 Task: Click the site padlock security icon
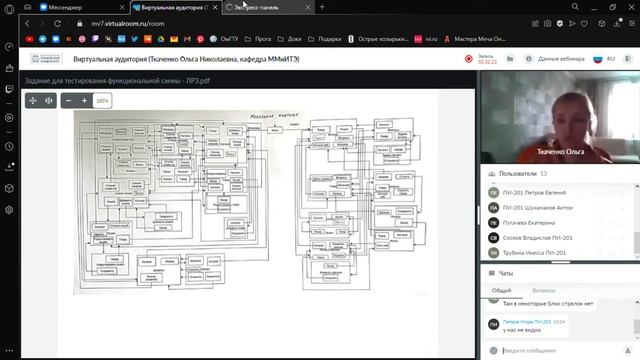tap(80, 24)
